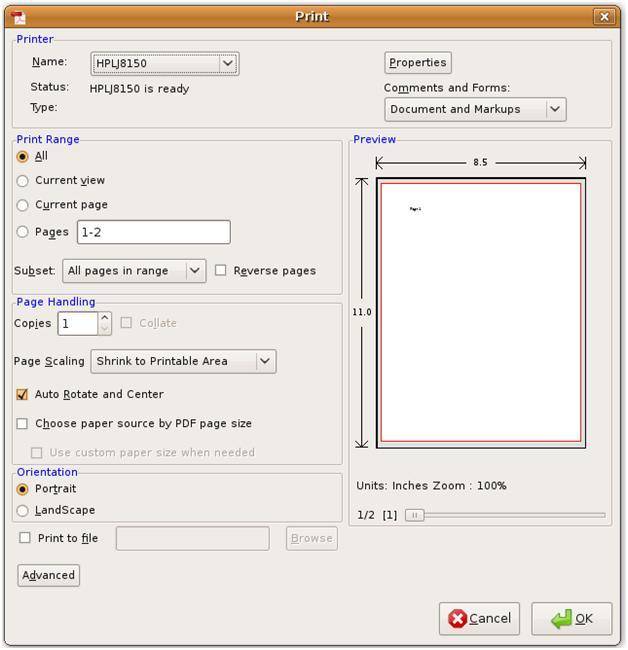The height and width of the screenshot is (650, 628).
Task: Click the 'Units: Inches Zoom : 100%' text
Action: 431,486
